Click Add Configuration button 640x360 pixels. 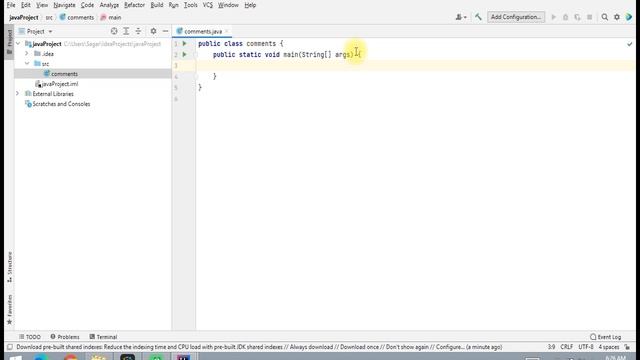pyautogui.click(x=516, y=17)
